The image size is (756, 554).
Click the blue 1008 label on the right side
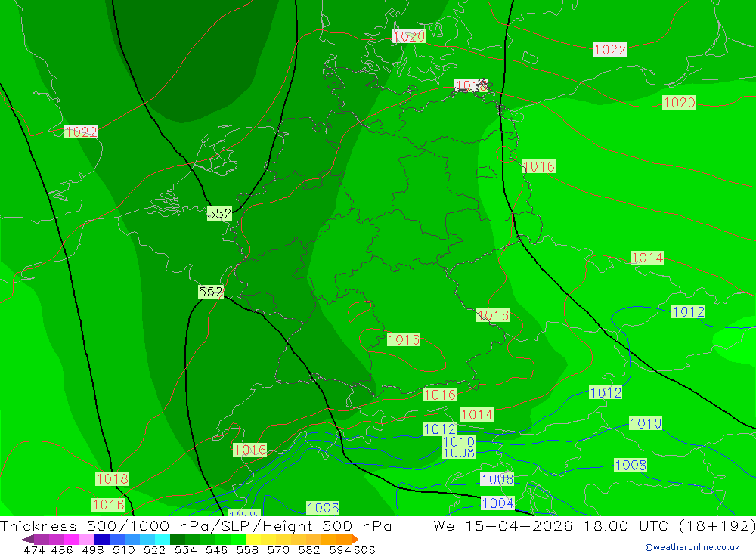[x=631, y=465]
